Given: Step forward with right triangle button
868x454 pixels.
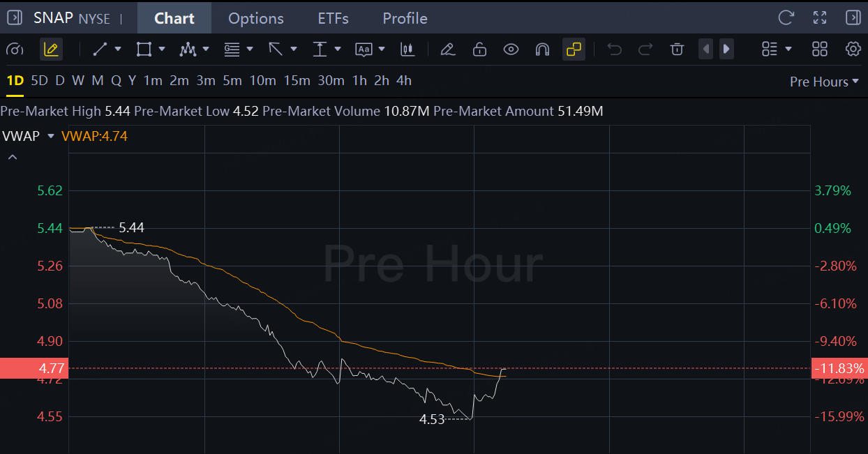Looking at the screenshot, I should pyautogui.click(x=726, y=49).
